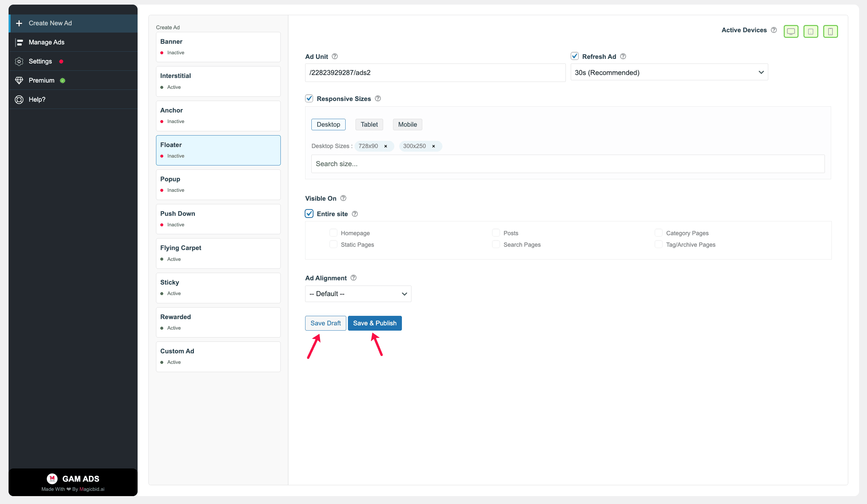This screenshot has height=504, width=867.
Task: Click the Search size input field
Action: [568, 164]
